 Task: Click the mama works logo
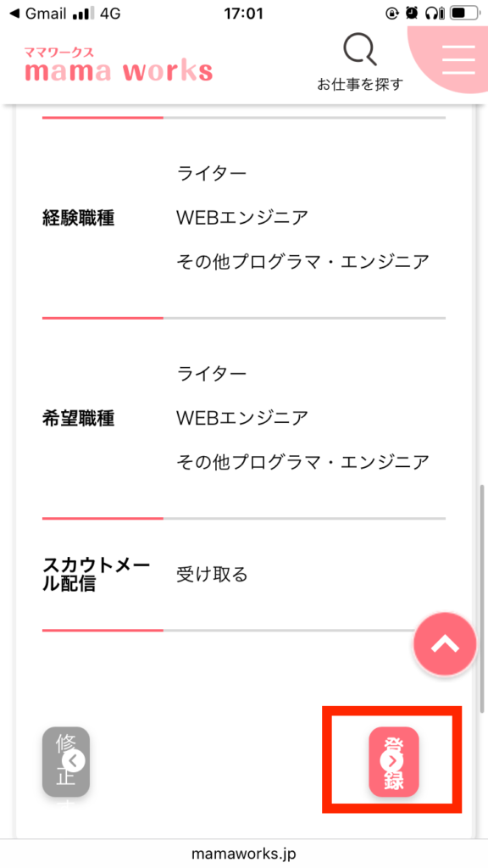point(118,65)
